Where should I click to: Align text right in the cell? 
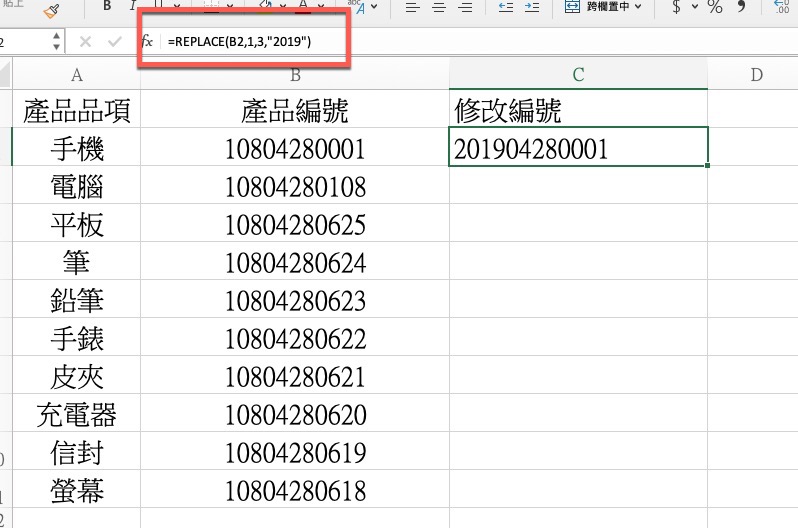(465, 7)
